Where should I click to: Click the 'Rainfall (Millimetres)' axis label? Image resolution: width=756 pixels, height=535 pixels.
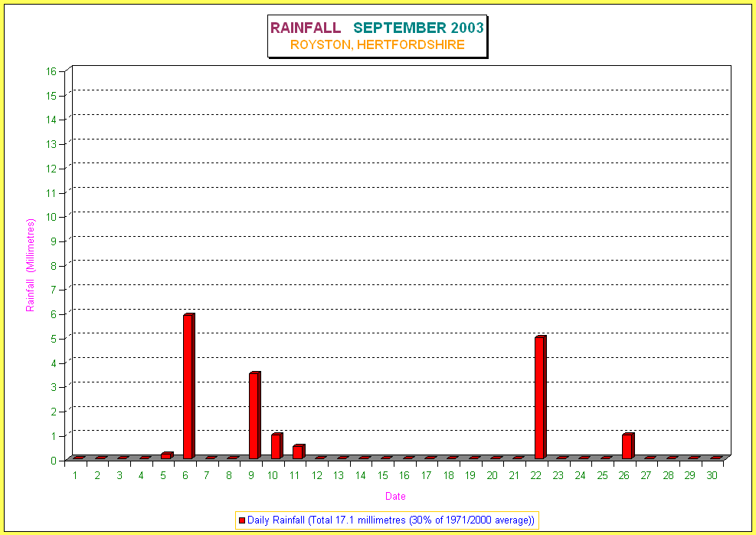(31, 265)
